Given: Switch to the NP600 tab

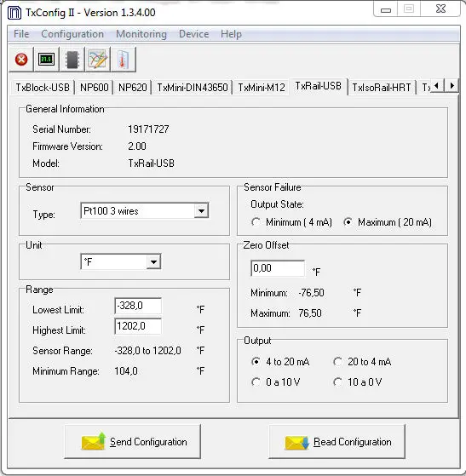Looking at the screenshot, I should click(95, 88).
